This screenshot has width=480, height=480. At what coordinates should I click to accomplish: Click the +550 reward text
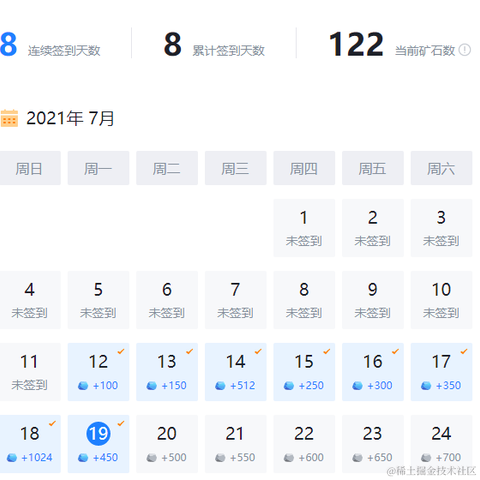(243, 458)
